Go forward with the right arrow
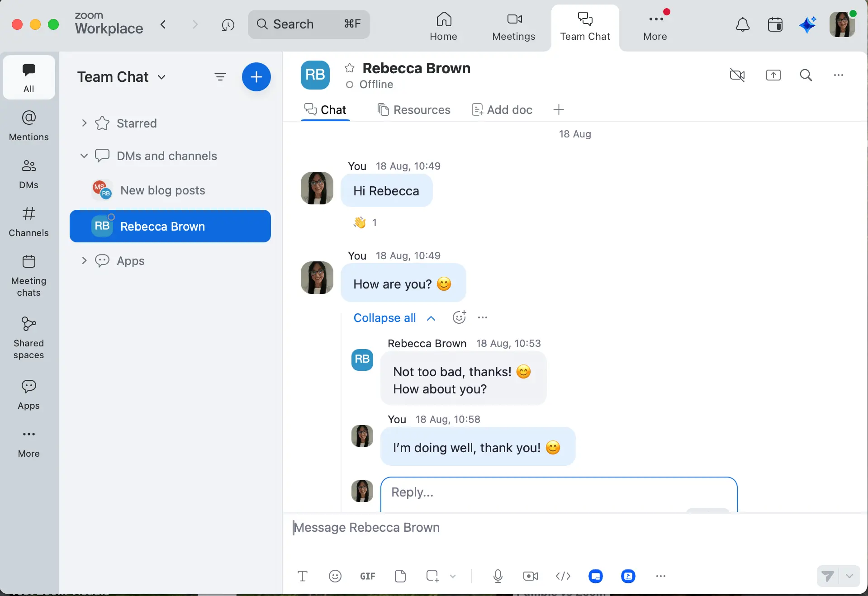 tap(195, 24)
